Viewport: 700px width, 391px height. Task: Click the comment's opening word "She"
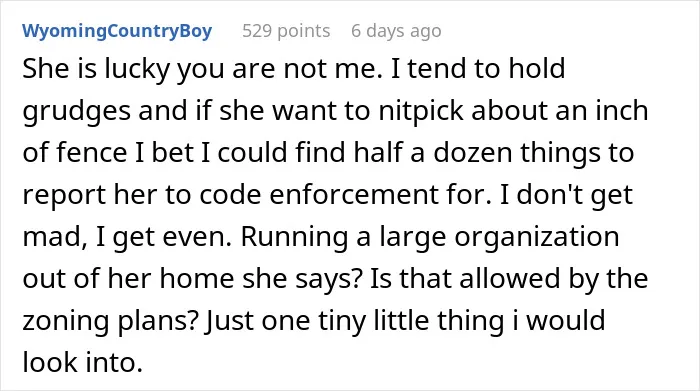46,69
